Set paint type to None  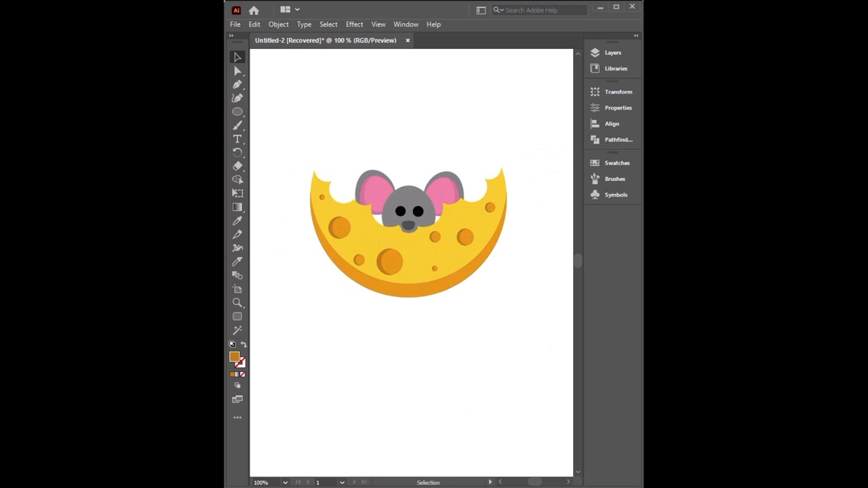242,374
